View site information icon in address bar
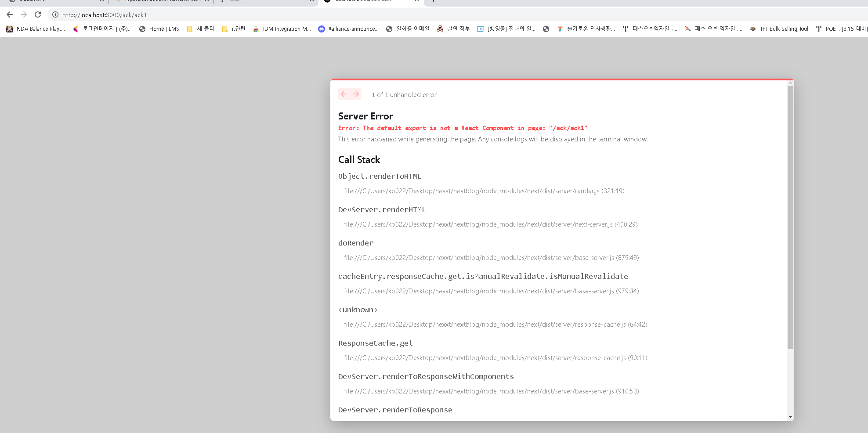 click(x=55, y=15)
